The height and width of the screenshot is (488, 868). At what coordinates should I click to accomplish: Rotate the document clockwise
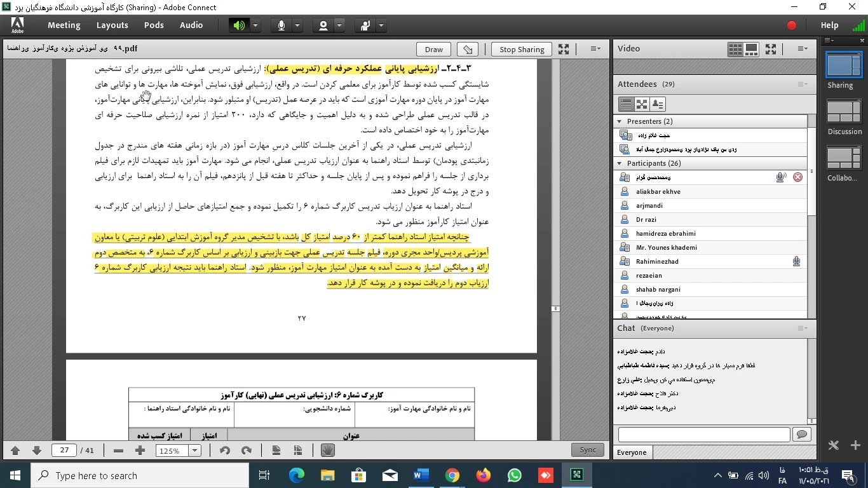coord(246,451)
